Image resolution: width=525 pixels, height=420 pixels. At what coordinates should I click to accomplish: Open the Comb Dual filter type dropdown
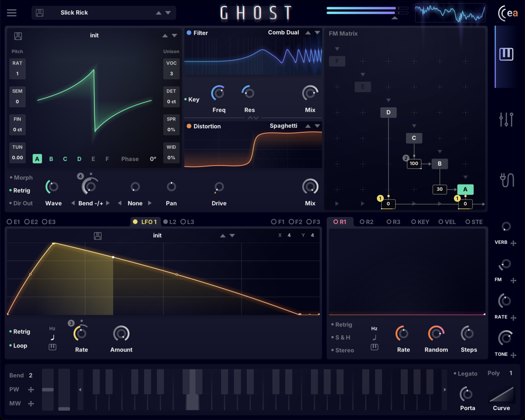[283, 32]
